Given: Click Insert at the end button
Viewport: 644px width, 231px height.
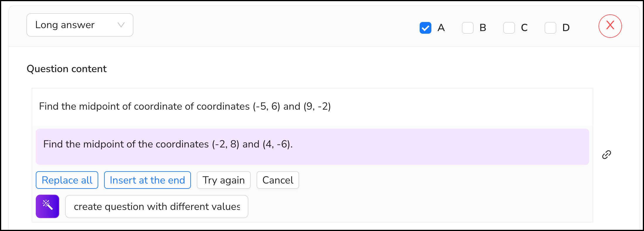Looking at the screenshot, I should click(148, 180).
